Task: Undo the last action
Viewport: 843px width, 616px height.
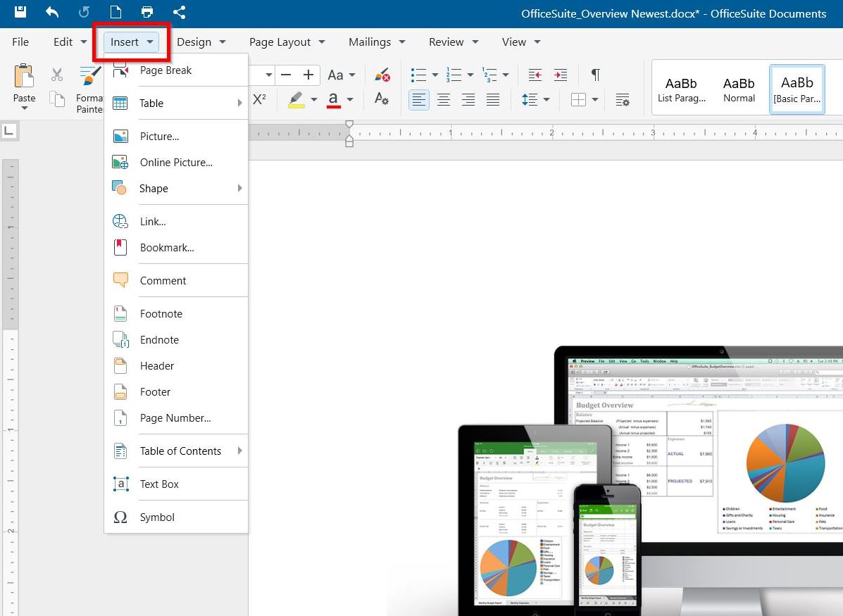Action: coord(52,12)
